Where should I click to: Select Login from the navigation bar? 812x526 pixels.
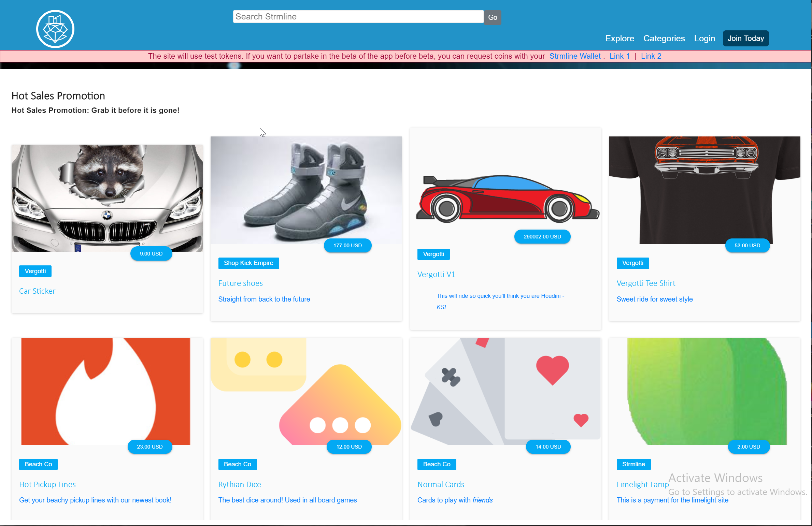point(704,38)
